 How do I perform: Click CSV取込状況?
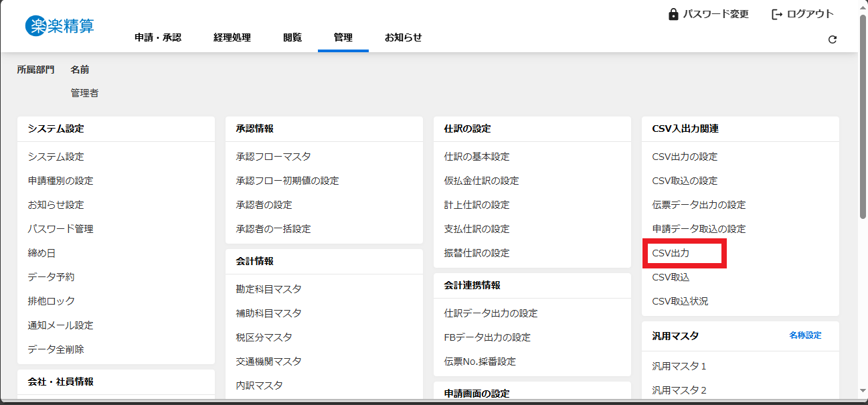(x=680, y=301)
